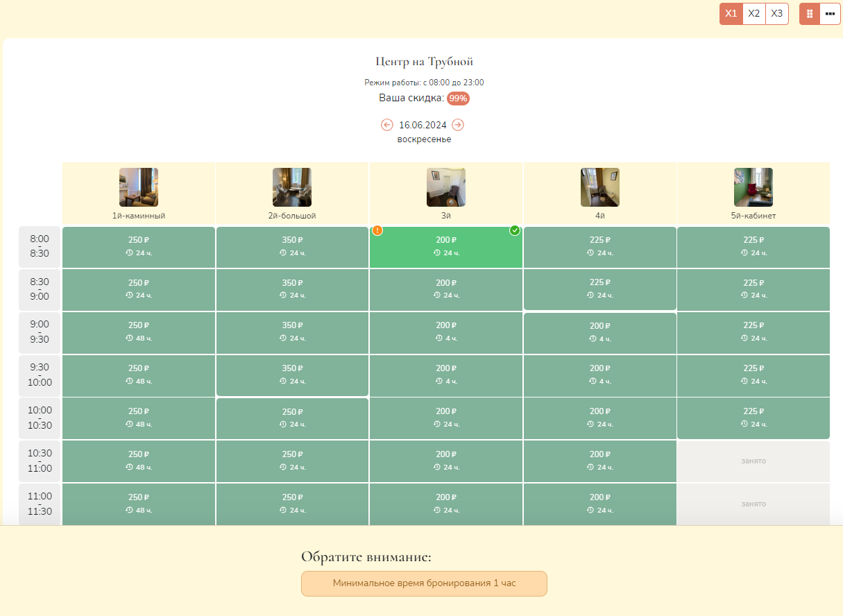View thumbnail of room 3й
This screenshot has height=616, width=843.
[x=446, y=187]
